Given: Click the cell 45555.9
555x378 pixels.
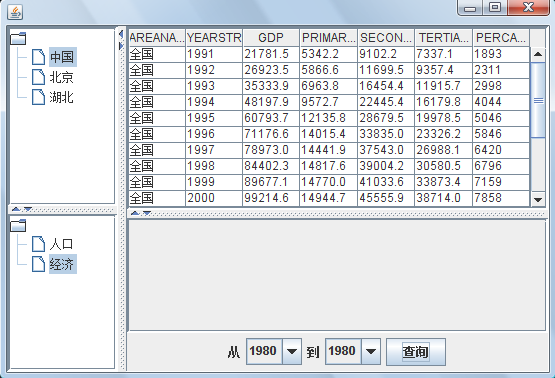Looking at the screenshot, I should [x=386, y=197].
